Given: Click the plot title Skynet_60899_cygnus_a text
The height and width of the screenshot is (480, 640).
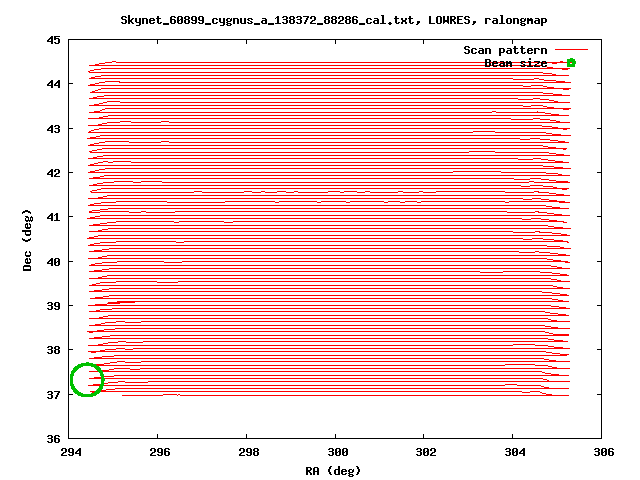Looking at the screenshot, I should pyautogui.click(x=333, y=20).
